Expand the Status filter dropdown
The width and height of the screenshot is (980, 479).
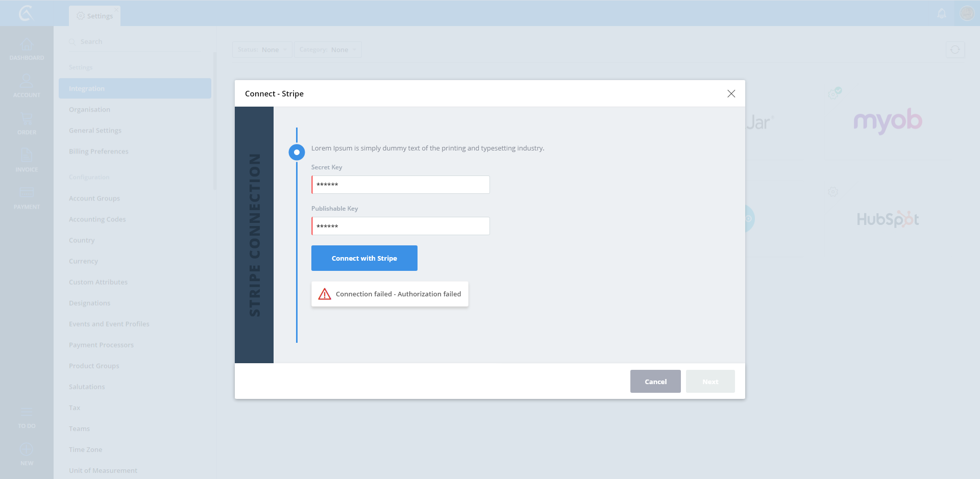click(262, 49)
